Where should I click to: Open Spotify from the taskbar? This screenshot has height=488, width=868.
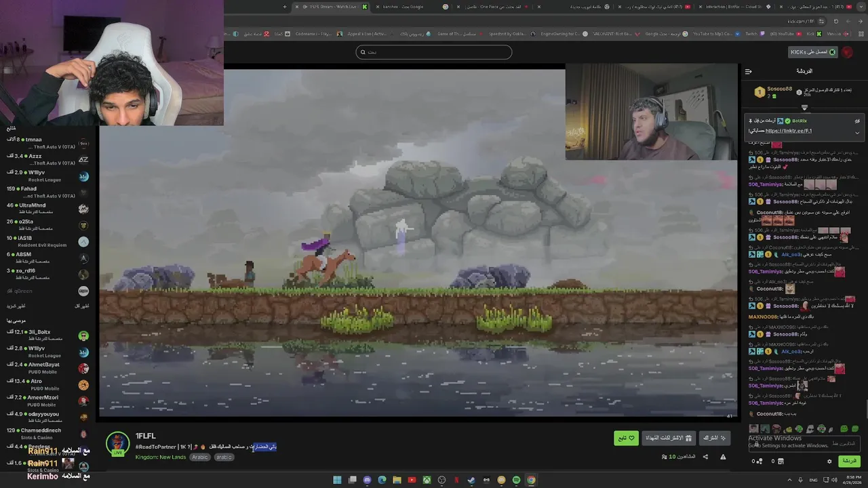click(x=516, y=480)
